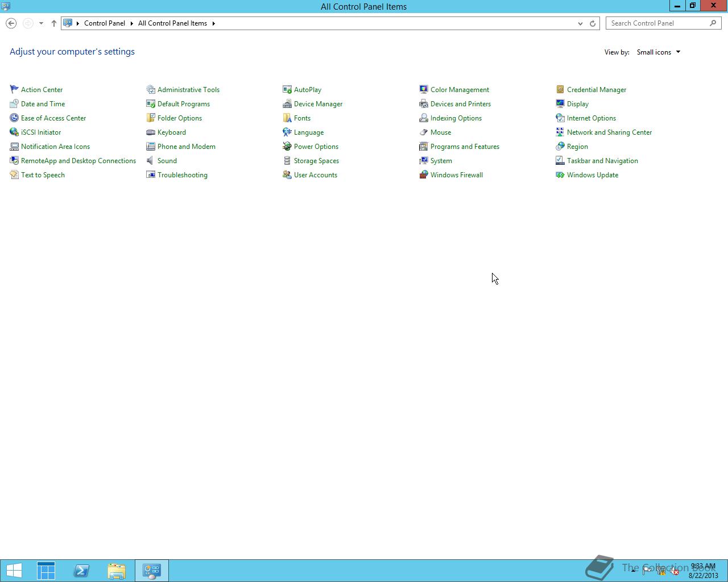Open File Explorer from the taskbar

117,571
